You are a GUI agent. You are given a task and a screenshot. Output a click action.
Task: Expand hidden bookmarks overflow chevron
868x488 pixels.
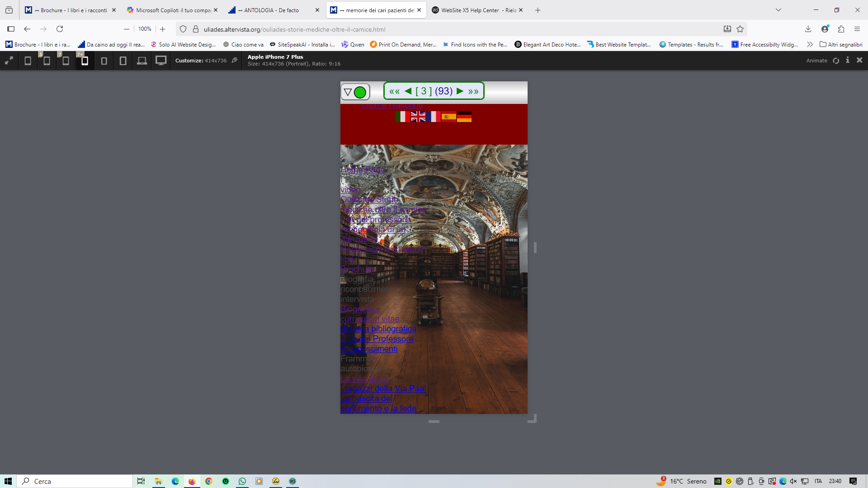(810, 44)
